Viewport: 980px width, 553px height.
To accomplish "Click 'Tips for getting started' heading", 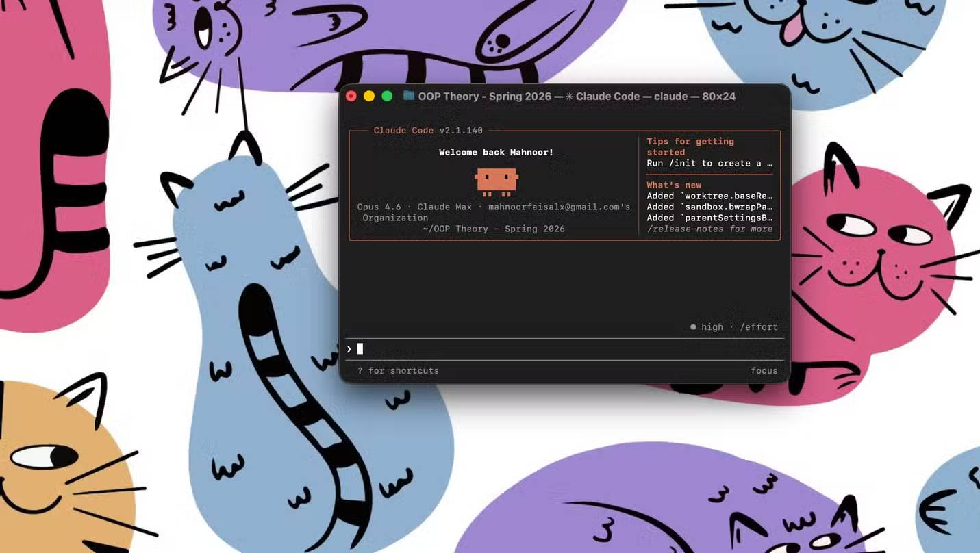I will (x=690, y=146).
